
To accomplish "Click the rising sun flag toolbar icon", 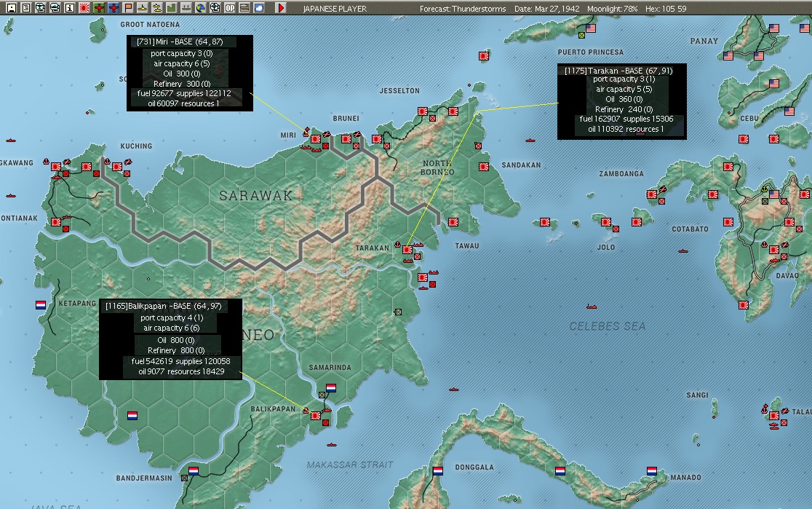I will coord(84,8).
